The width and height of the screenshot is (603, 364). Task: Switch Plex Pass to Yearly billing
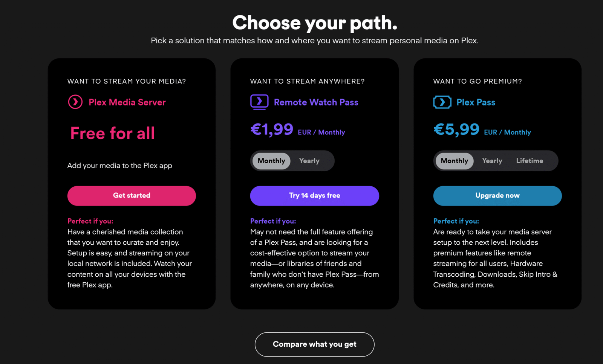point(492,161)
